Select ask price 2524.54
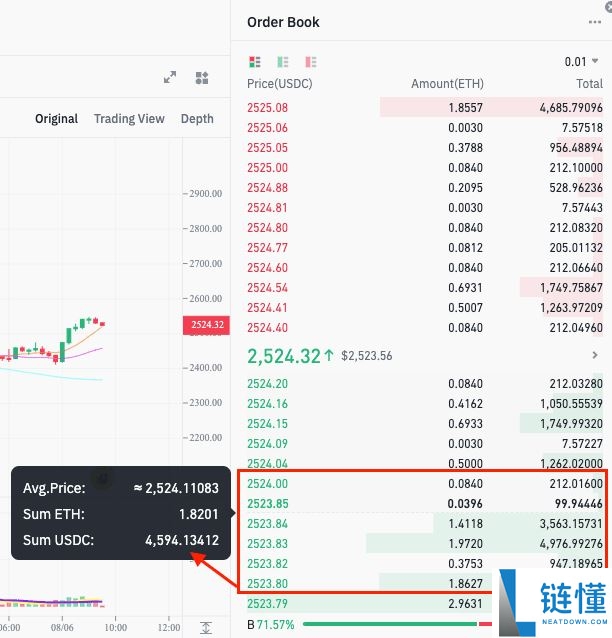Image resolution: width=612 pixels, height=638 pixels. click(267, 288)
